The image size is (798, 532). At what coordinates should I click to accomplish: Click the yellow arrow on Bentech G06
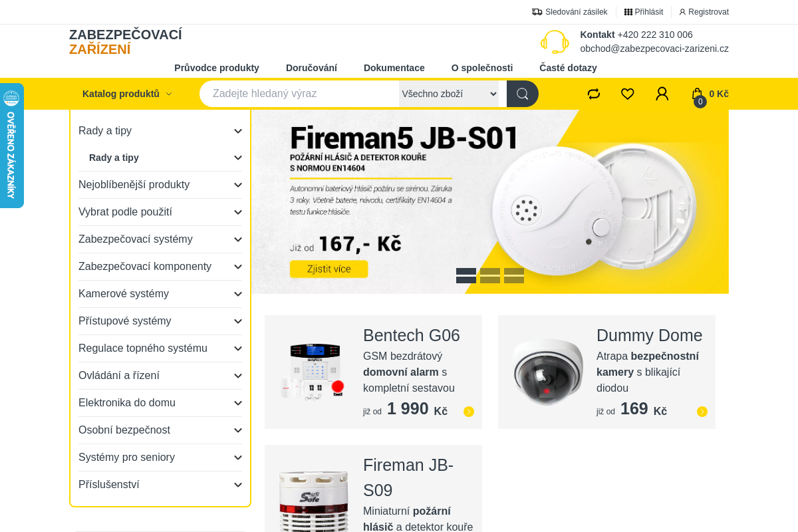pyautogui.click(x=469, y=412)
